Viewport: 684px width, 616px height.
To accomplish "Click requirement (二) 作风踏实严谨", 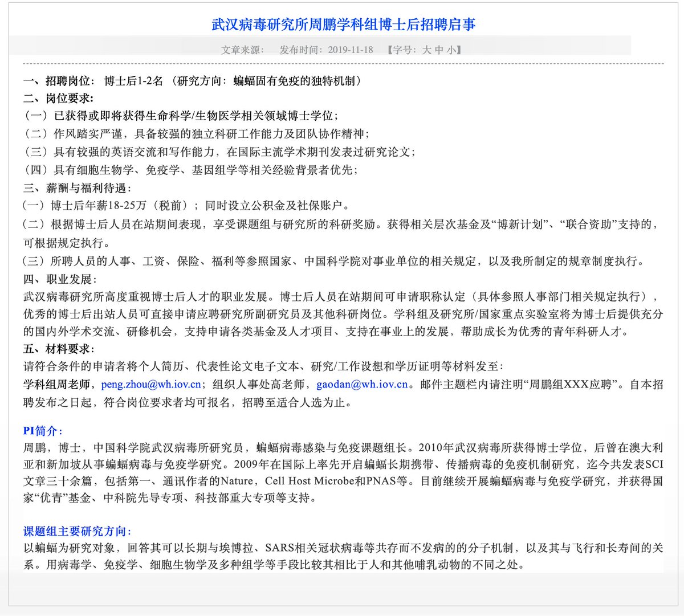I will tap(196, 134).
